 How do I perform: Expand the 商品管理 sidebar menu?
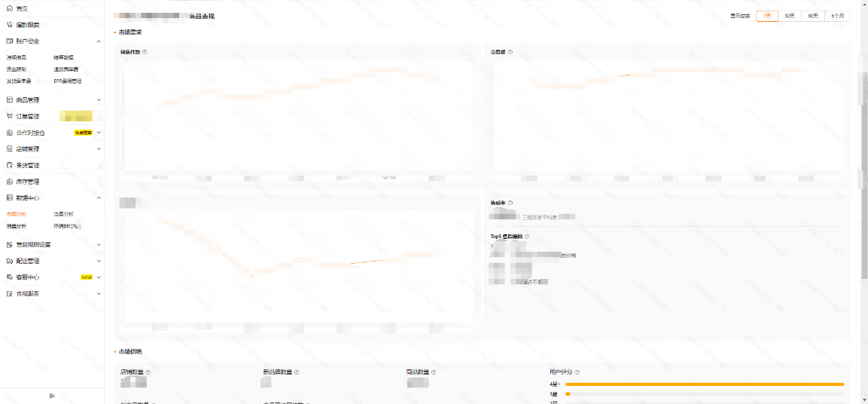coord(99,99)
